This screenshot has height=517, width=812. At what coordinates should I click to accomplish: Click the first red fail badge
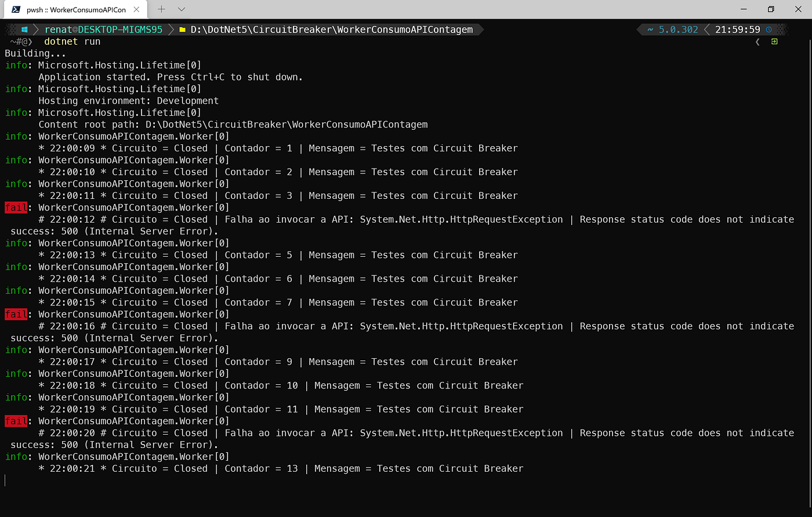pyautogui.click(x=16, y=207)
